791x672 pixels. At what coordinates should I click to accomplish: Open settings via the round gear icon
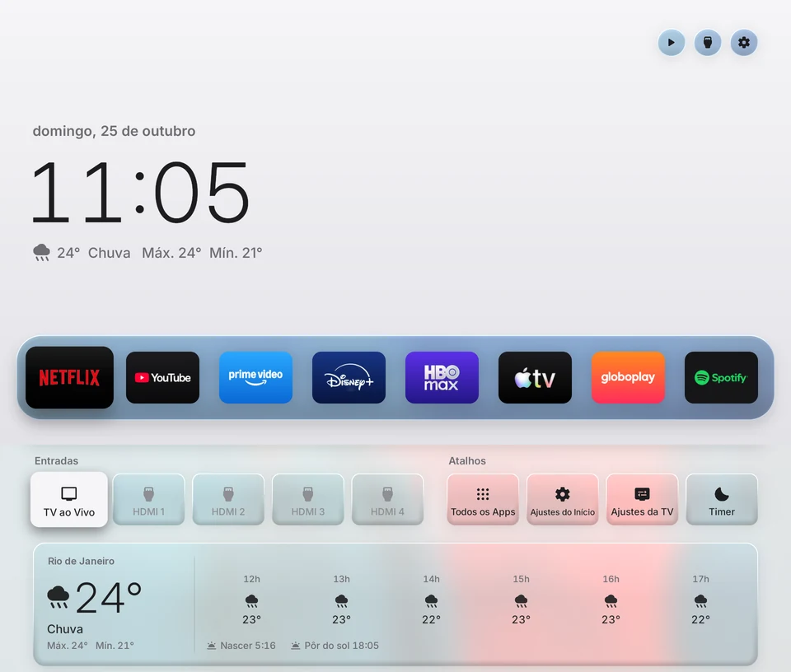click(744, 42)
